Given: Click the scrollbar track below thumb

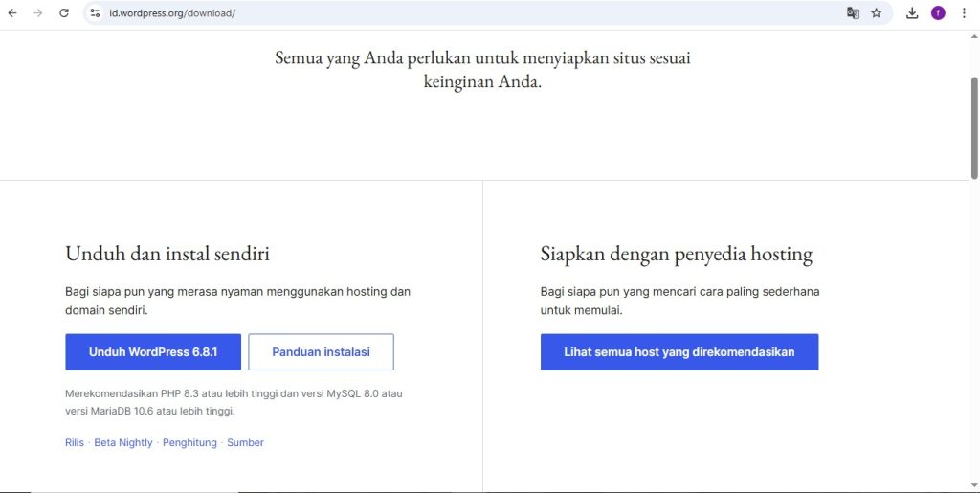Looking at the screenshot, I should [x=974, y=335].
